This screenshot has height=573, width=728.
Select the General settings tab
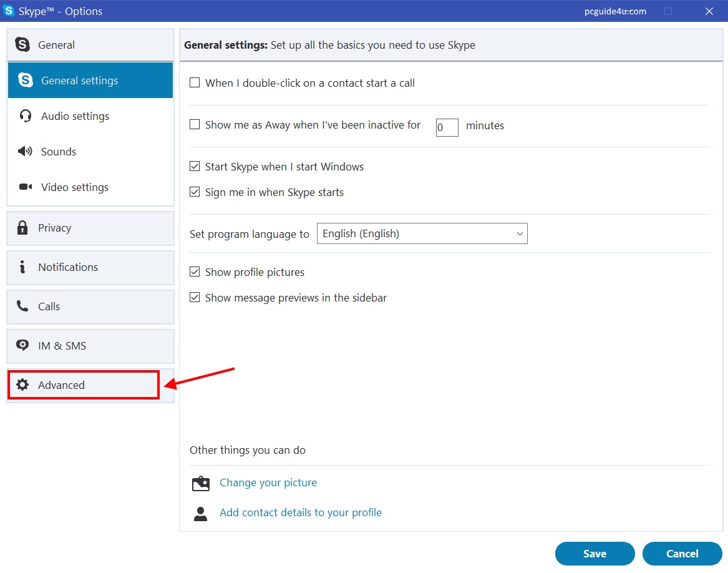[90, 81]
